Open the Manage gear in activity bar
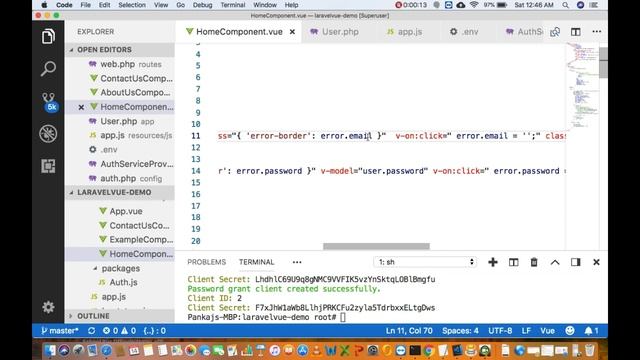This screenshot has width=640, height=360. coord(48,307)
